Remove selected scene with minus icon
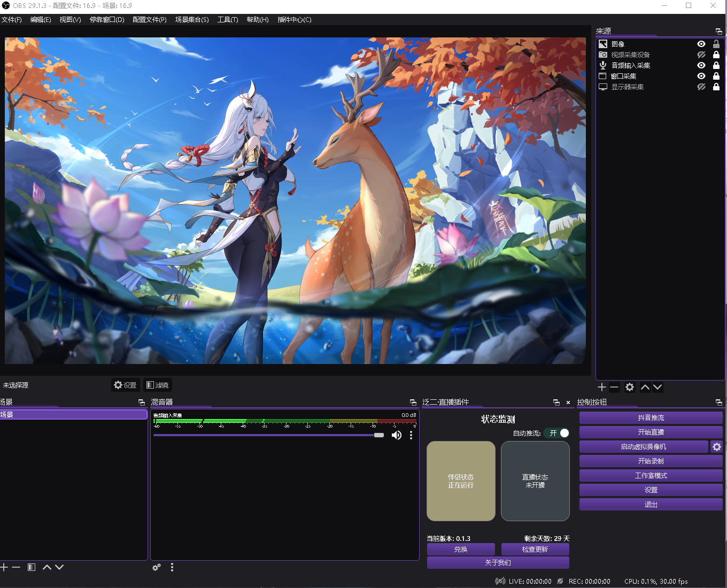Screen dimensions: 727x588 point(16,567)
